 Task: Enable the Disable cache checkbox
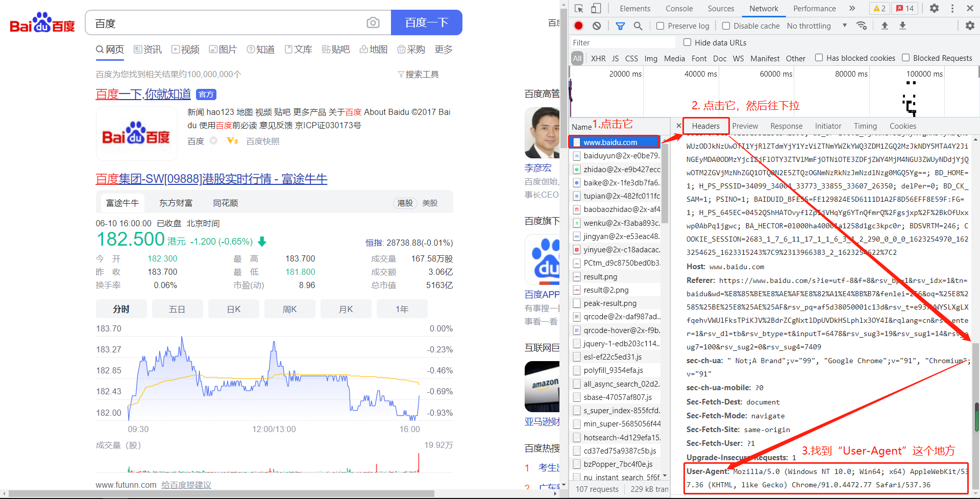[726, 26]
